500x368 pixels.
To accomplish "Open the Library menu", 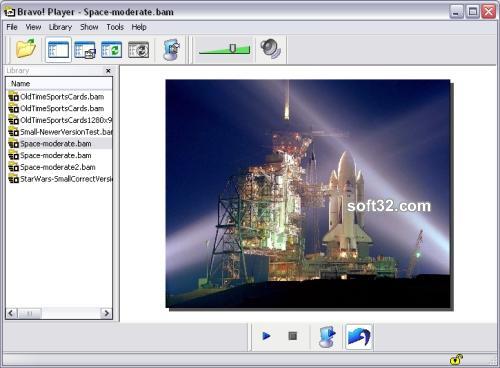I will click(60, 27).
